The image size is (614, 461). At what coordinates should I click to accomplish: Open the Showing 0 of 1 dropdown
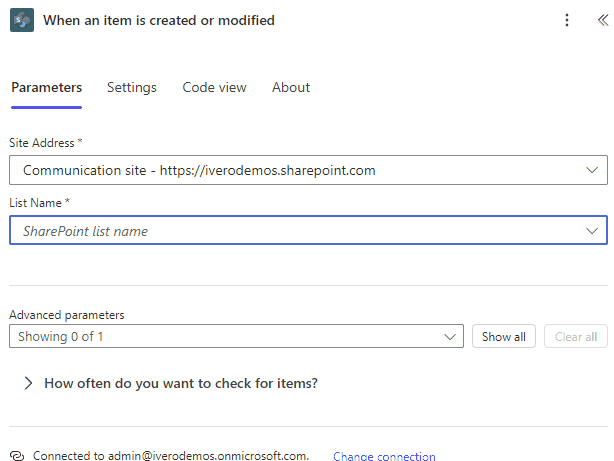[237, 336]
